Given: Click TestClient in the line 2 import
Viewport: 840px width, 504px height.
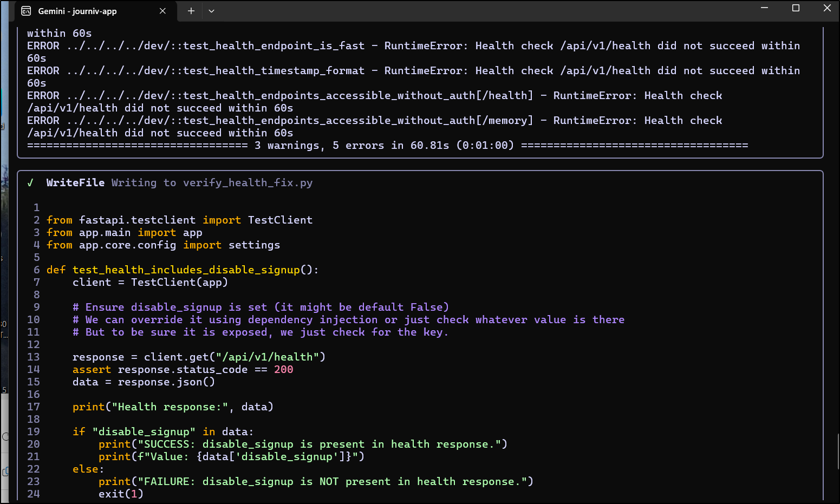Looking at the screenshot, I should pos(280,220).
